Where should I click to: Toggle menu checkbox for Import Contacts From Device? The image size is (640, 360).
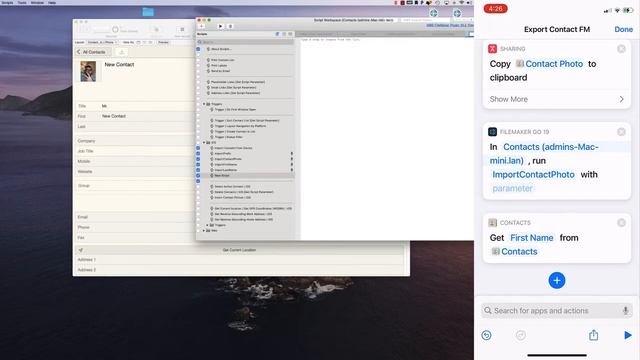point(198,148)
